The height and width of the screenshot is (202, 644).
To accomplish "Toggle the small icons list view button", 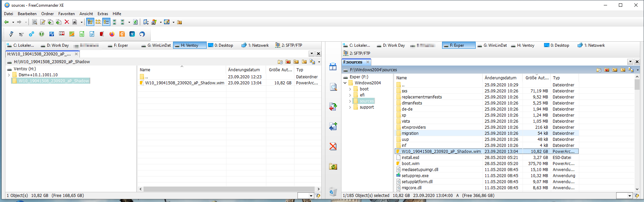I will click(98, 22).
